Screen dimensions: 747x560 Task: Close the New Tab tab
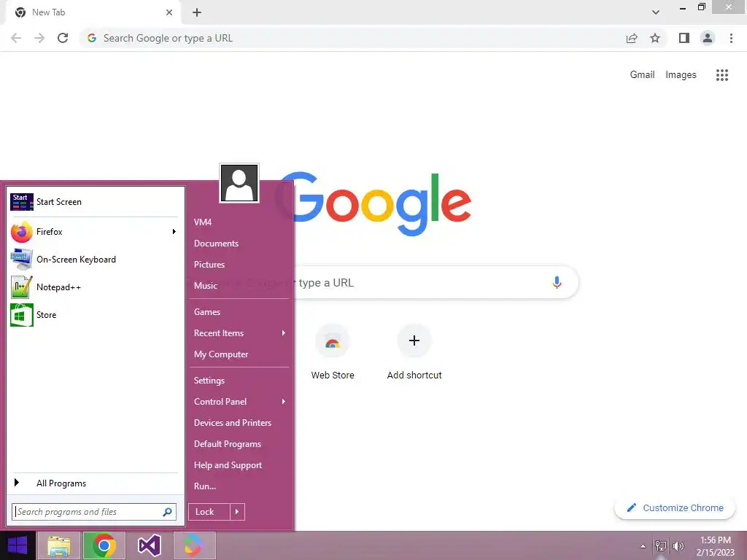point(169,12)
